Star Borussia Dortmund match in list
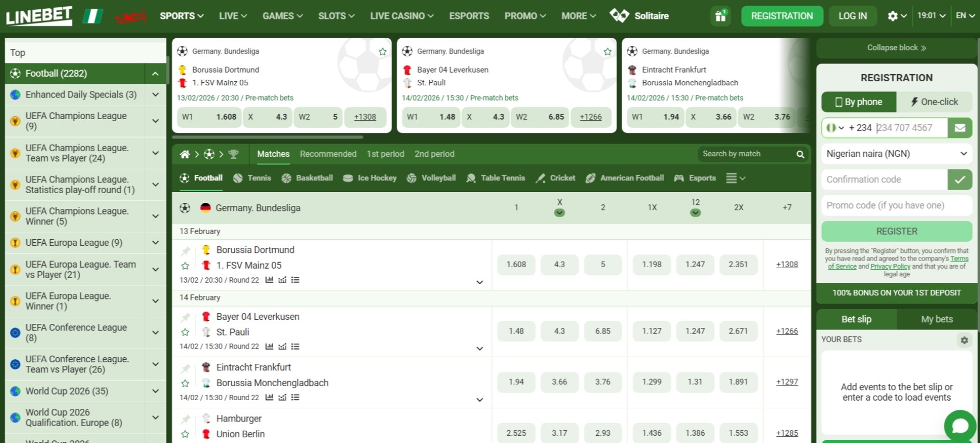This screenshot has width=980, height=443. point(185,266)
